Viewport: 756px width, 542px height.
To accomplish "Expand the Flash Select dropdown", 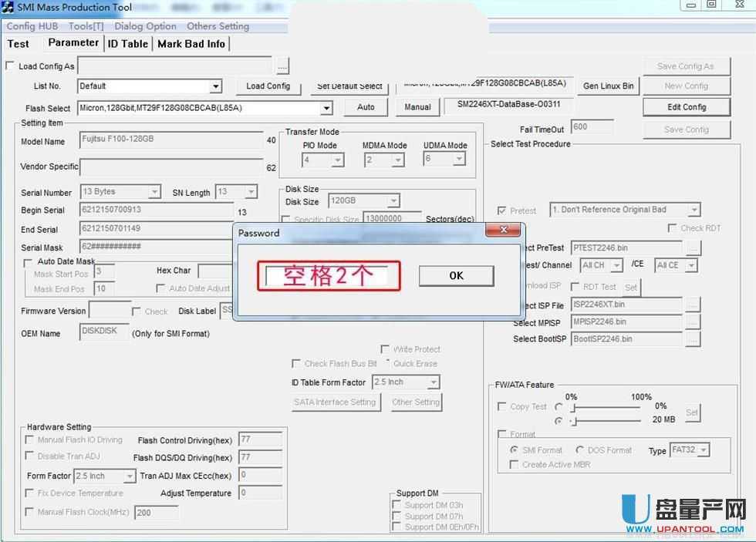I will (326, 108).
